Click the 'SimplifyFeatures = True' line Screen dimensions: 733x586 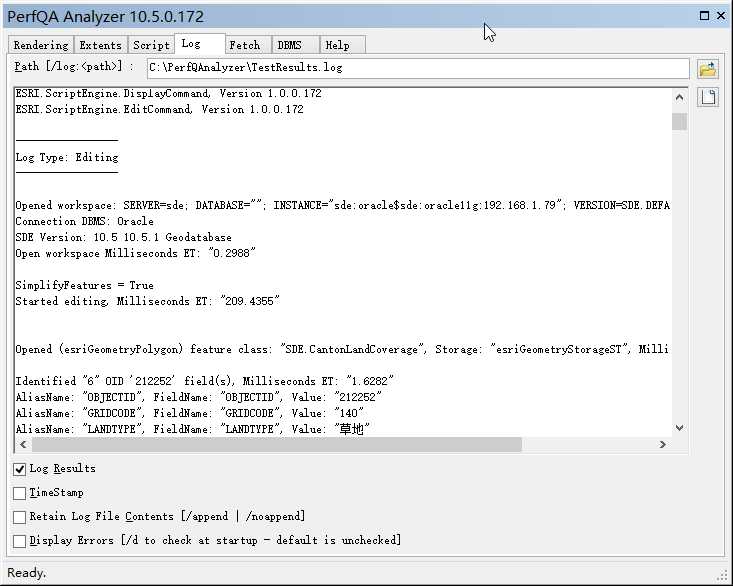(x=85, y=286)
